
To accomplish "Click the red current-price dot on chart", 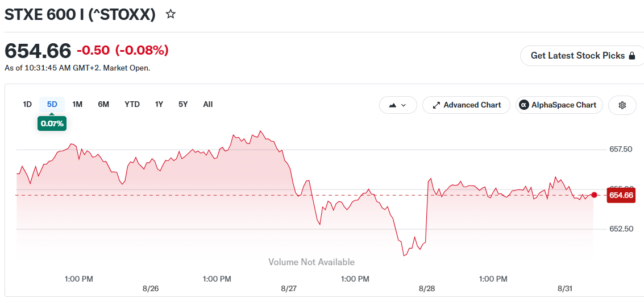I will (594, 195).
